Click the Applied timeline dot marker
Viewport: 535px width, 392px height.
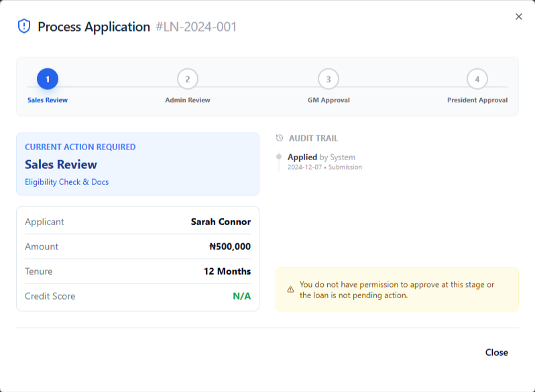pyautogui.click(x=279, y=157)
